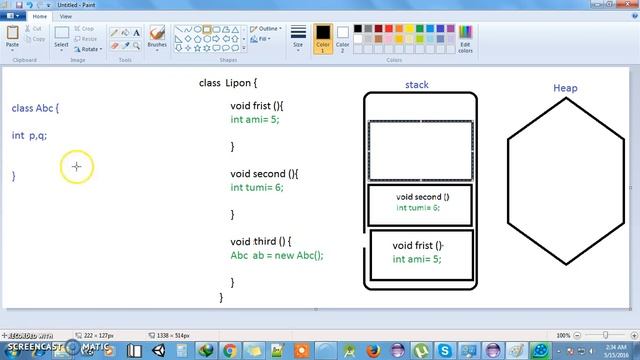640x360 pixels.
Task: Click the Crop button
Action: coord(84,29)
